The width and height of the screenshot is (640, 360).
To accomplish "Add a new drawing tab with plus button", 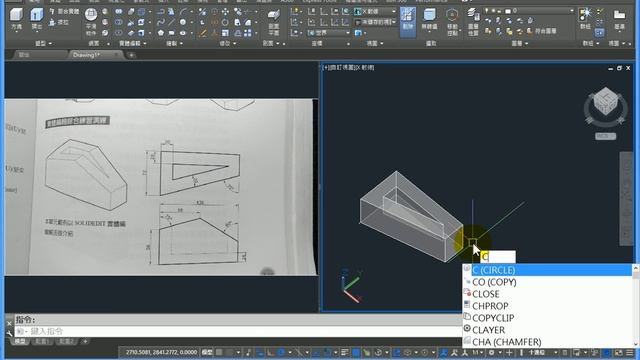I will pyautogui.click(x=132, y=55).
